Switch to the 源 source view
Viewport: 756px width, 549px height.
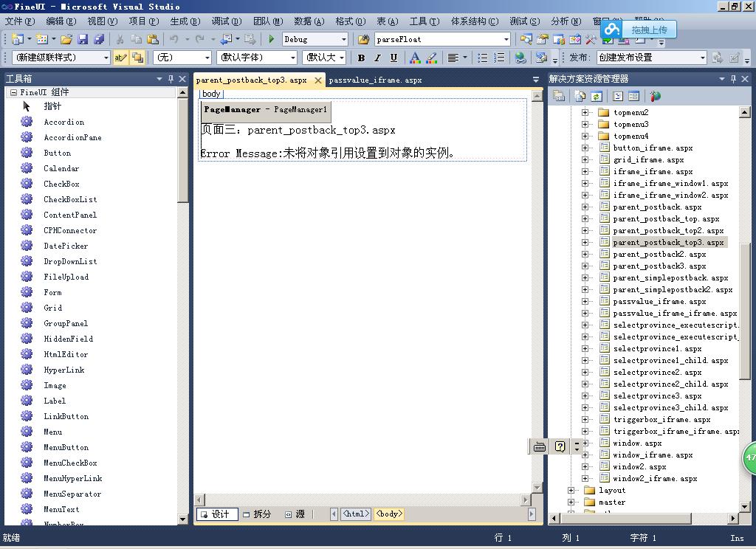point(295,514)
